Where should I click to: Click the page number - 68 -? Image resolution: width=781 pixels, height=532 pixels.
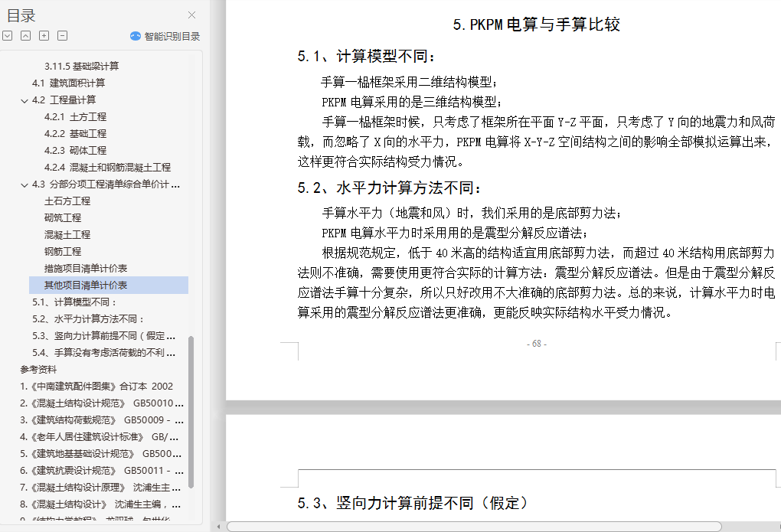pos(537,344)
